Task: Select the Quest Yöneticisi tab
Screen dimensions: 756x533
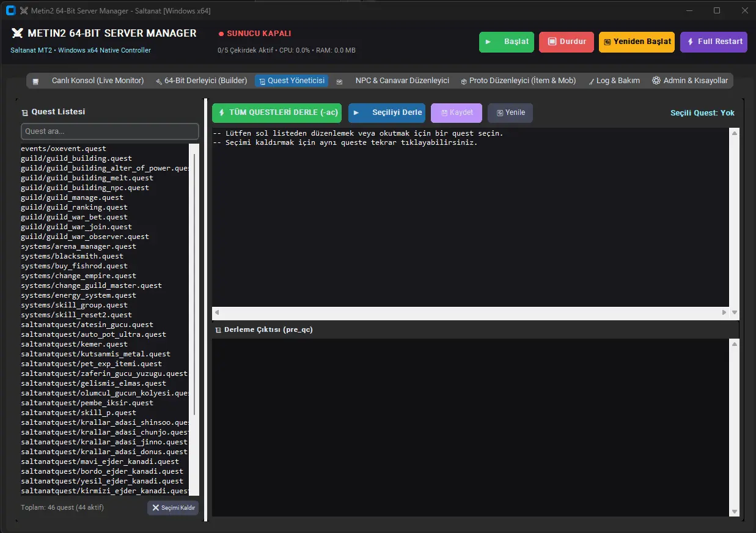Action: click(x=292, y=81)
